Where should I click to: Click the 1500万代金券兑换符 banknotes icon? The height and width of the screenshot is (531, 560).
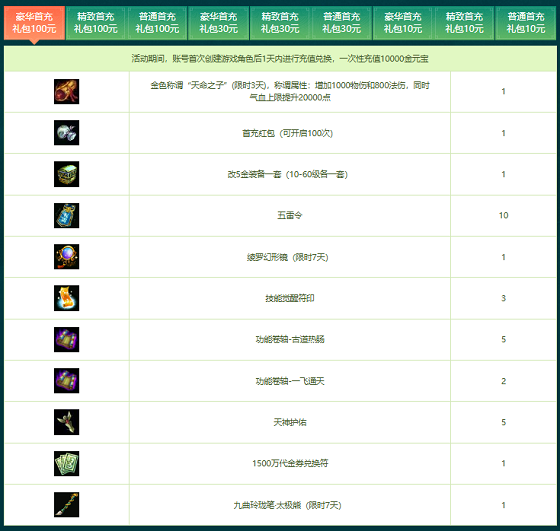pos(66,464)
